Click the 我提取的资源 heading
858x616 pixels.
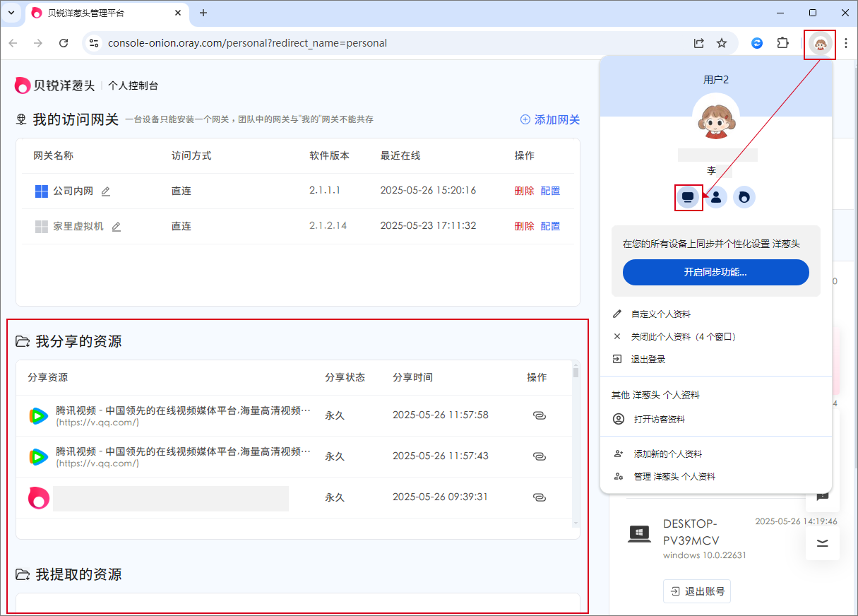click(x=78, y=574)
